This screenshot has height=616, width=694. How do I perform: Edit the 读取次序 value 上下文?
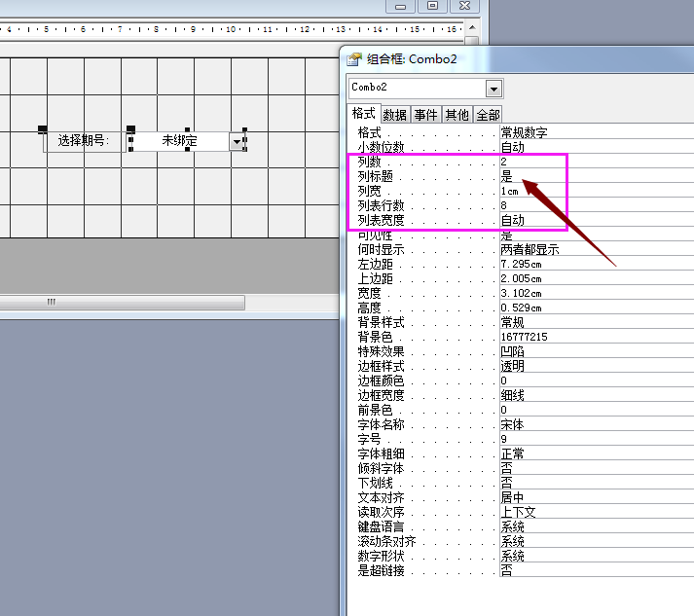click(597, 512)
